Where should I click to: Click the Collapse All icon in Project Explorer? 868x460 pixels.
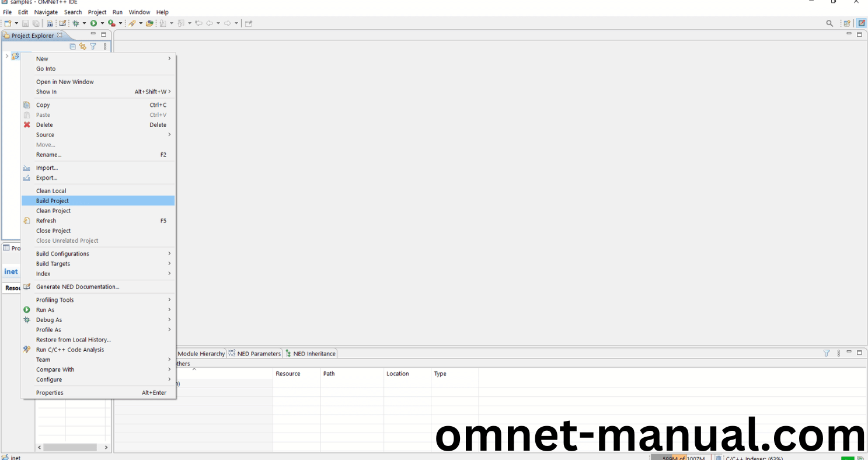pyautogui.click(x=73, y=47)
